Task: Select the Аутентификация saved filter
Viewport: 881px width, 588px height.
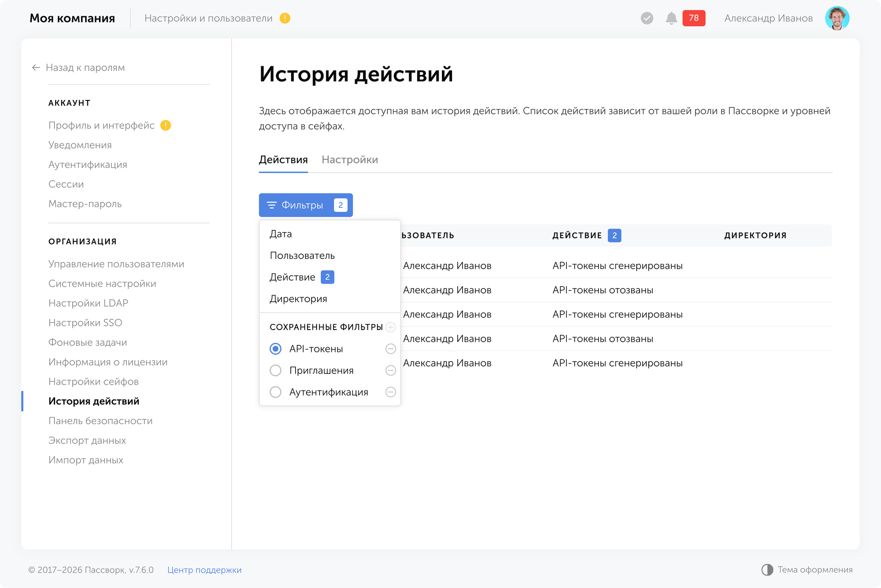Action: coord(275,392)
